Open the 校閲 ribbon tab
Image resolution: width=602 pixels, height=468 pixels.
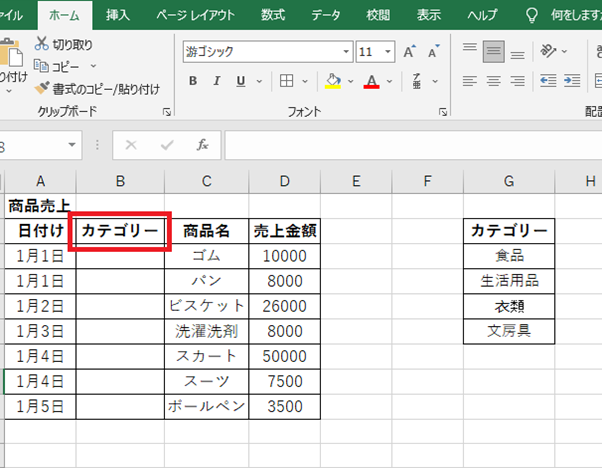(x=378, y=15)
